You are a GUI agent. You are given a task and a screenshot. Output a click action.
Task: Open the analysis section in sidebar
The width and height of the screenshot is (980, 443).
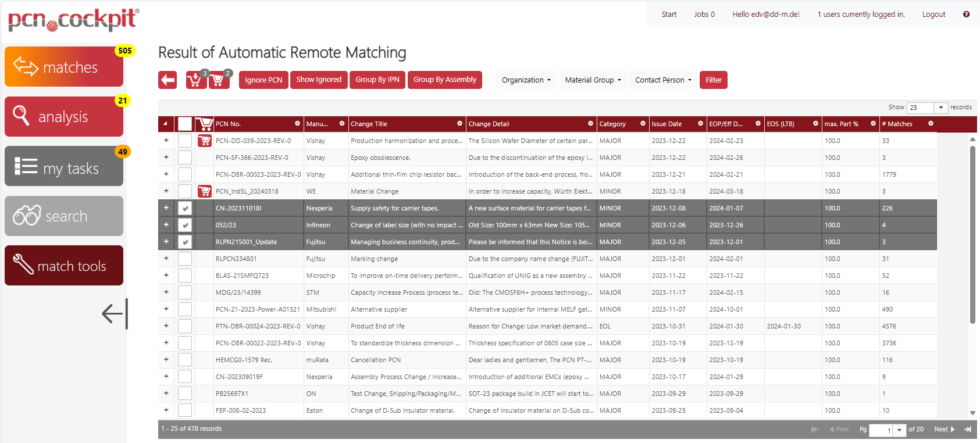click(x=64, y=117)
